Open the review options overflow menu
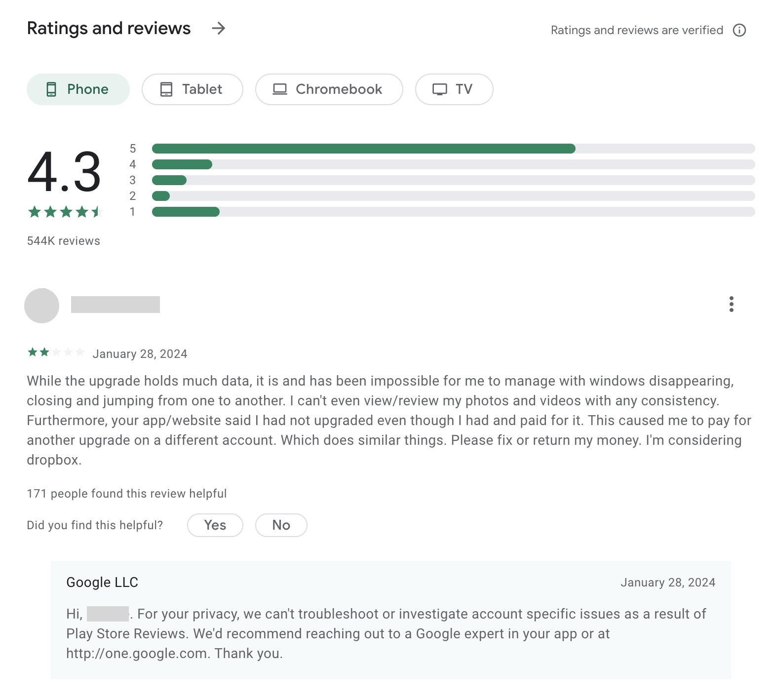Viewport: 774px width, 700px height. pyautogui.click(x=731, y=305)
